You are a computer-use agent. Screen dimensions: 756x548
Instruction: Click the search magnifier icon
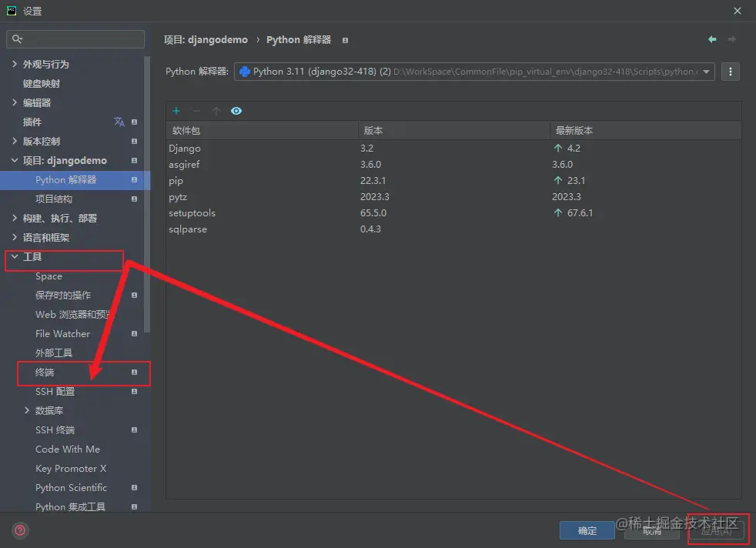[x=17, y=39]
